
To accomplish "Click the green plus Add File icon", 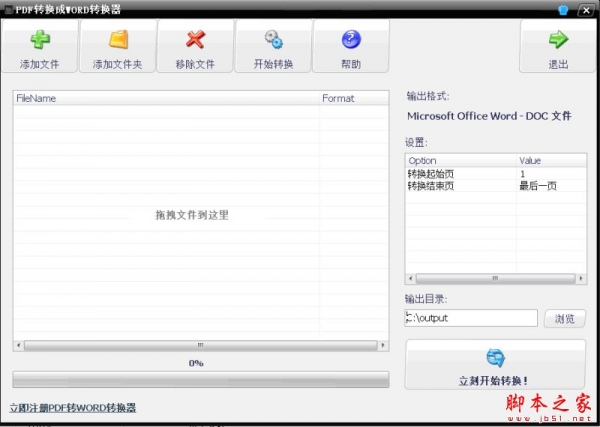I will pyautogui.click(x=40, y=39).
